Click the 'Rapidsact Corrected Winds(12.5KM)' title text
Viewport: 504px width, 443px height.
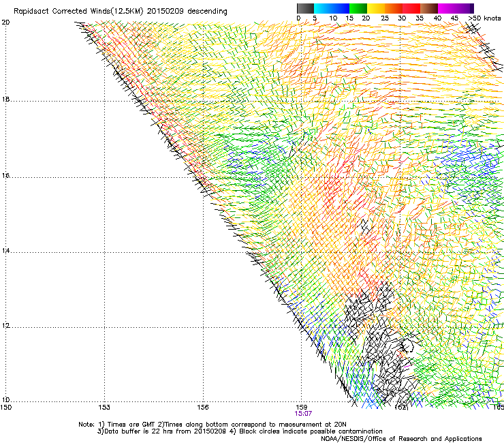tap(78, 12)
